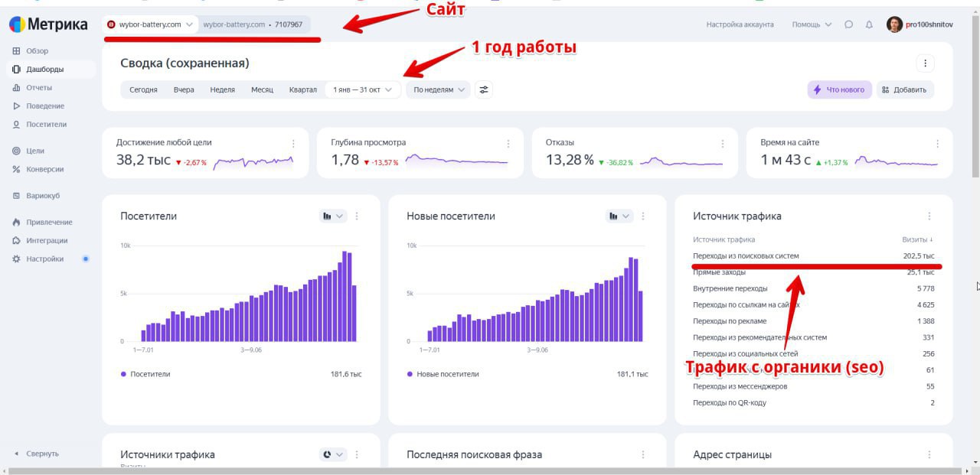The height and width of the screenshot is (475, 980).
Task: Open Настройка аккаунта link
Action: coord(740,24)
